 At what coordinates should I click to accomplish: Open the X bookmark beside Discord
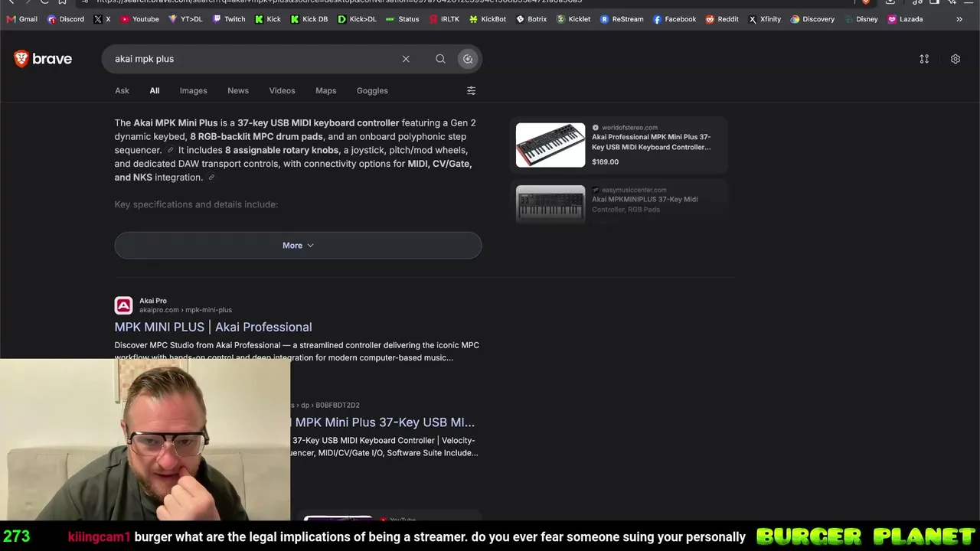coord(102,19)
